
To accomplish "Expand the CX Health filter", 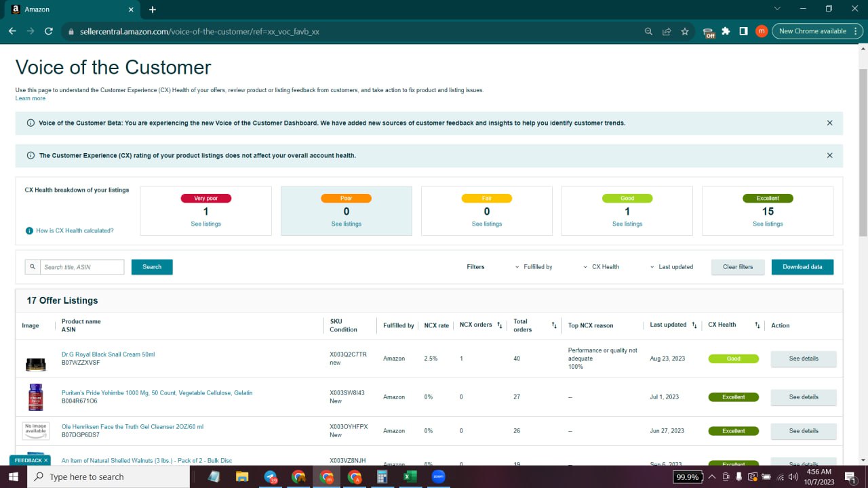I will pyautogui.click(x=601, y=267).
